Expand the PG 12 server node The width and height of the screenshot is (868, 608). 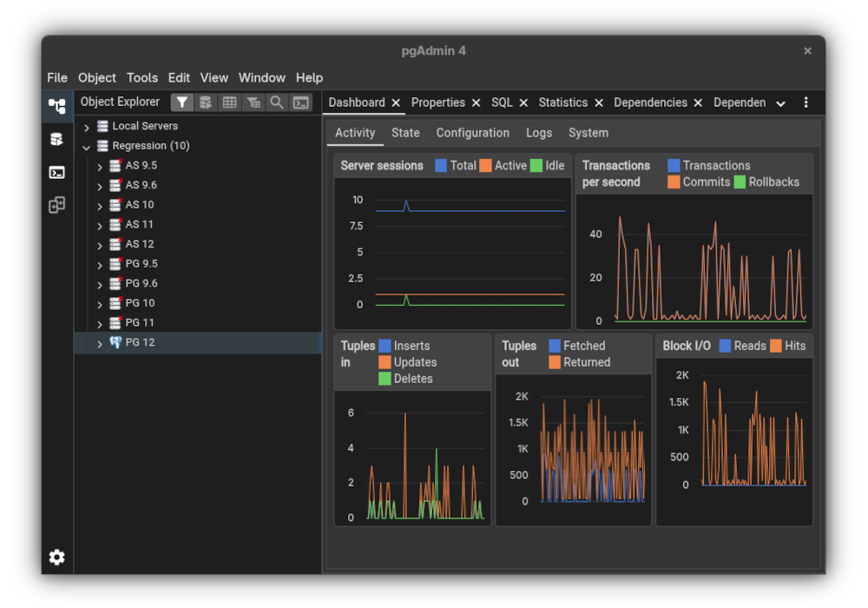click(100, 343)
